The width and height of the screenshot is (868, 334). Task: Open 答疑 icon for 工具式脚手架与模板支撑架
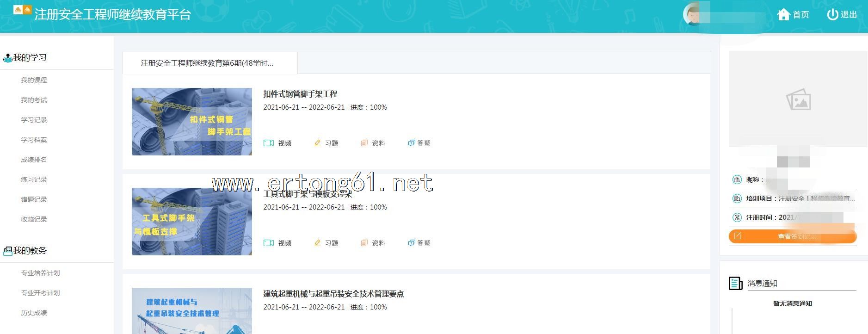(411, 243)
